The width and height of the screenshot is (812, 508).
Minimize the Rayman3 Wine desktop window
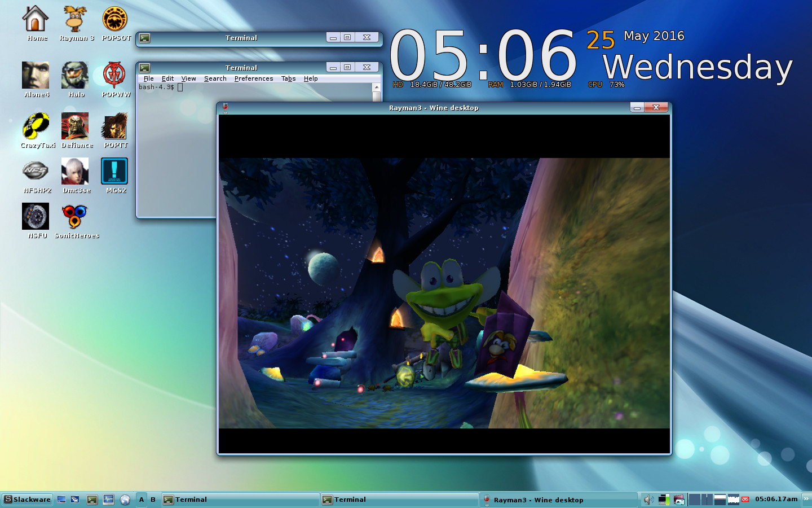637,107
